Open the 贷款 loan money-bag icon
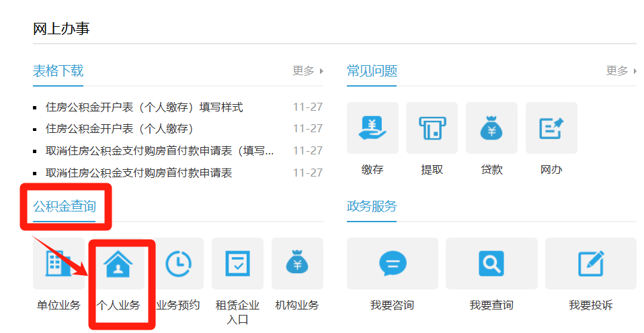 [491, 128]
